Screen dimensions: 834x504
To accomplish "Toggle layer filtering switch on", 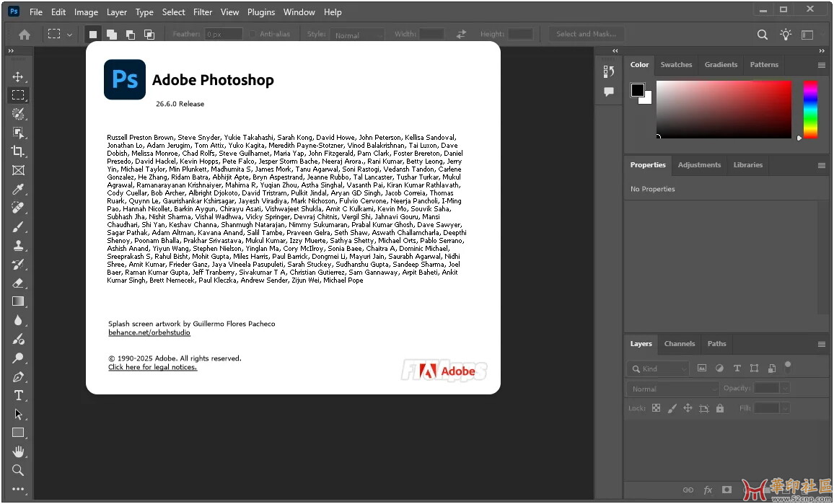I will pyautogui.click(x=788, y=367).
